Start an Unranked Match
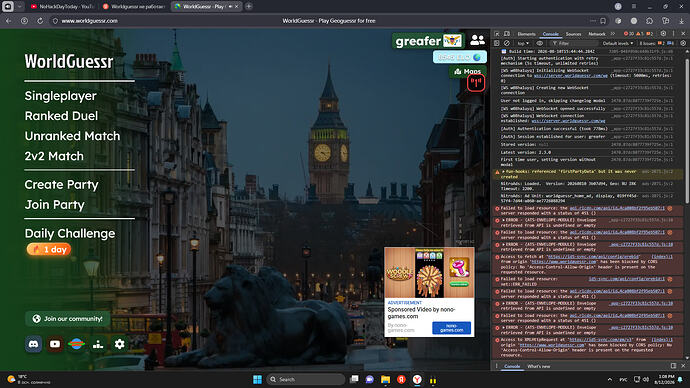 coord(72,136)
